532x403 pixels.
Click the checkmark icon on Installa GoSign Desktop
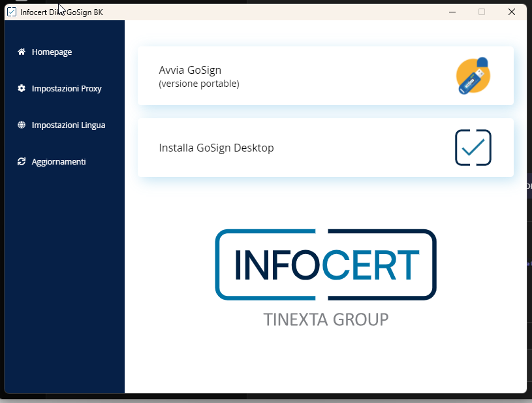473,148
